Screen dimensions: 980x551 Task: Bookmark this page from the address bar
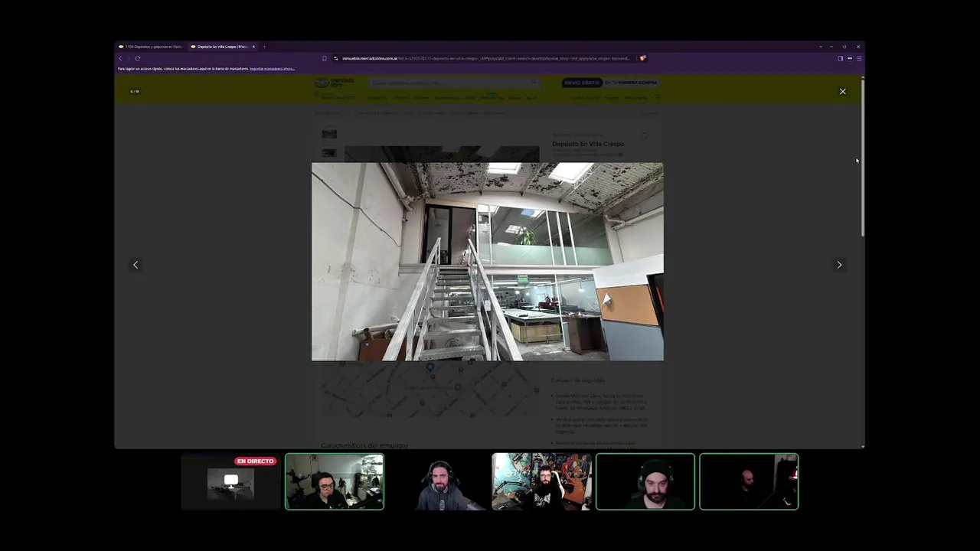[325, 58]
